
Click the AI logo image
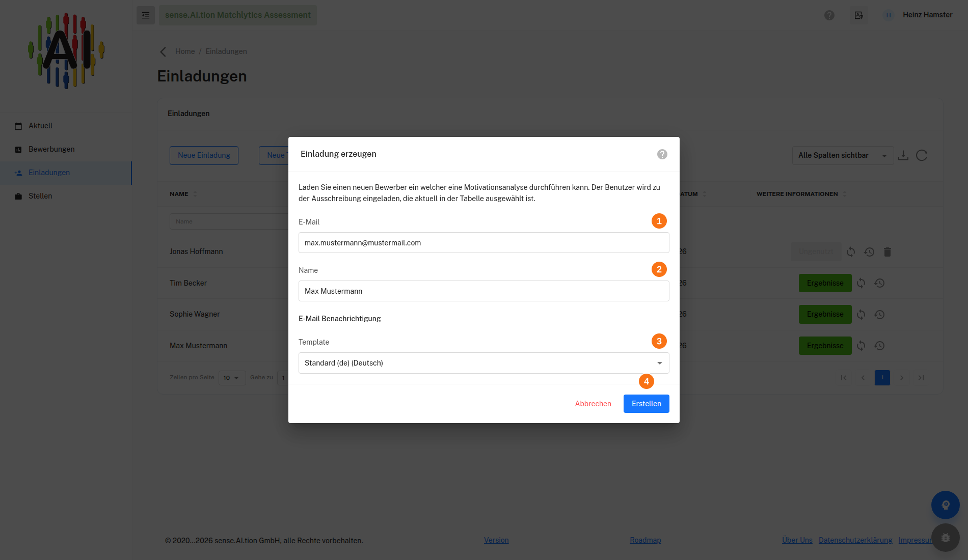click(66, 51)
